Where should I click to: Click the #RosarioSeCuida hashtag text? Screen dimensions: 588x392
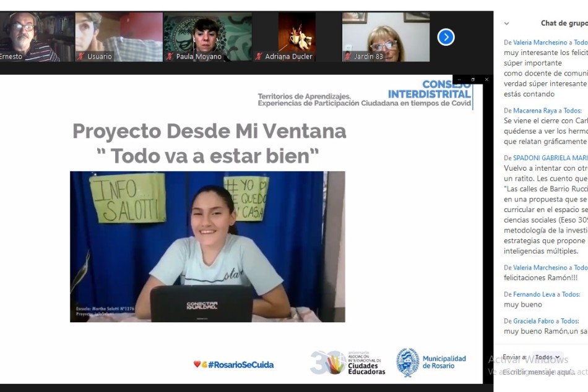pos(241,365)
